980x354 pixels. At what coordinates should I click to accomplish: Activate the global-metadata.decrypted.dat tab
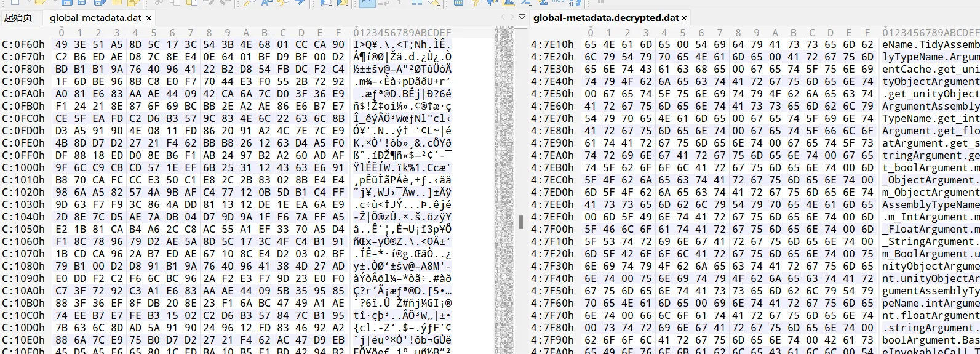[606, 18]
